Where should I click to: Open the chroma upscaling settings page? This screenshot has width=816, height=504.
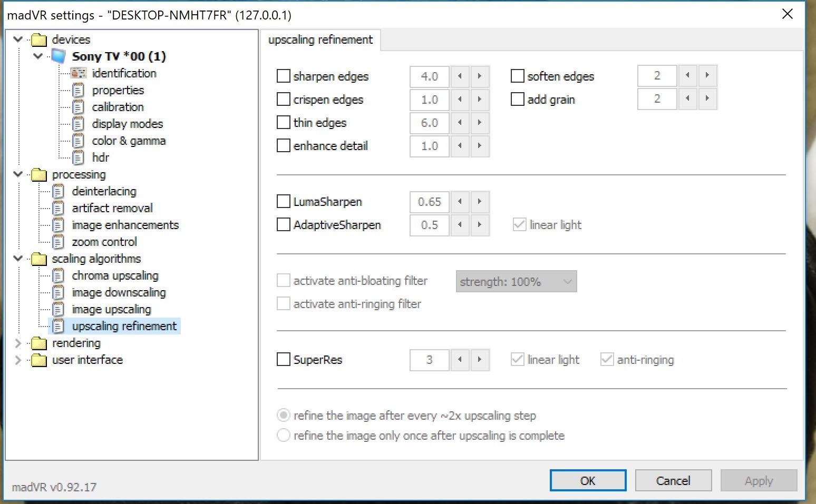(115, 275)
